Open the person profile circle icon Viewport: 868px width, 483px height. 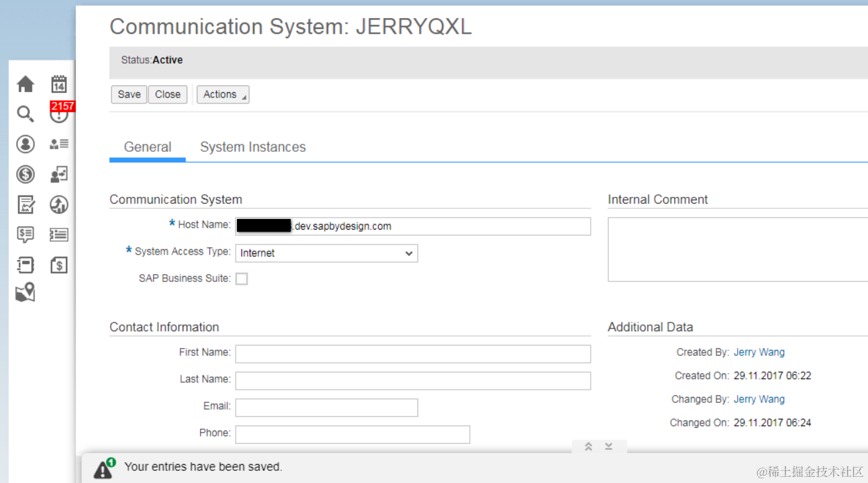[x=26, y=144]
